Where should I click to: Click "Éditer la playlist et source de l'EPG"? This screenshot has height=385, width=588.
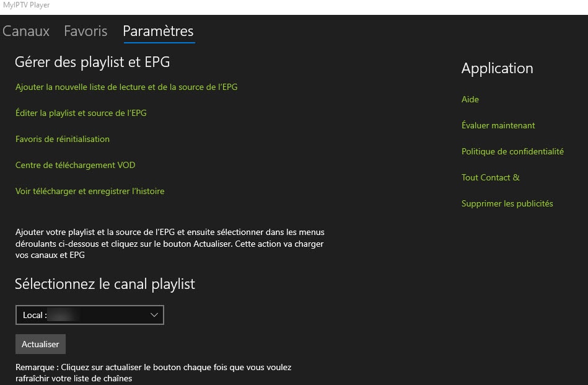[81, 113]
